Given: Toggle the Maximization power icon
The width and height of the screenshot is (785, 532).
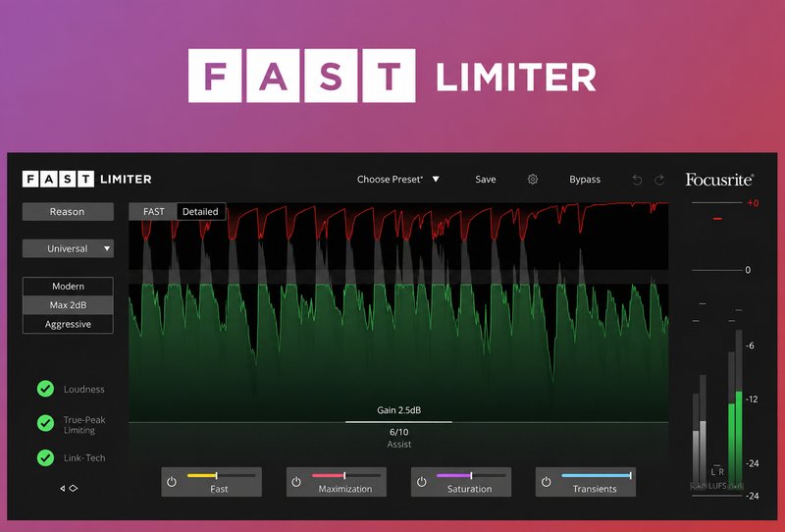Looking at the screenshot, I should pos(296,482).
